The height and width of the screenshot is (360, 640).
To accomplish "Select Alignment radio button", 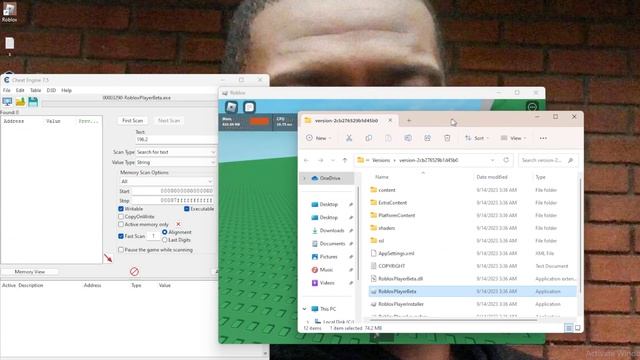I will tap(164, 232).
